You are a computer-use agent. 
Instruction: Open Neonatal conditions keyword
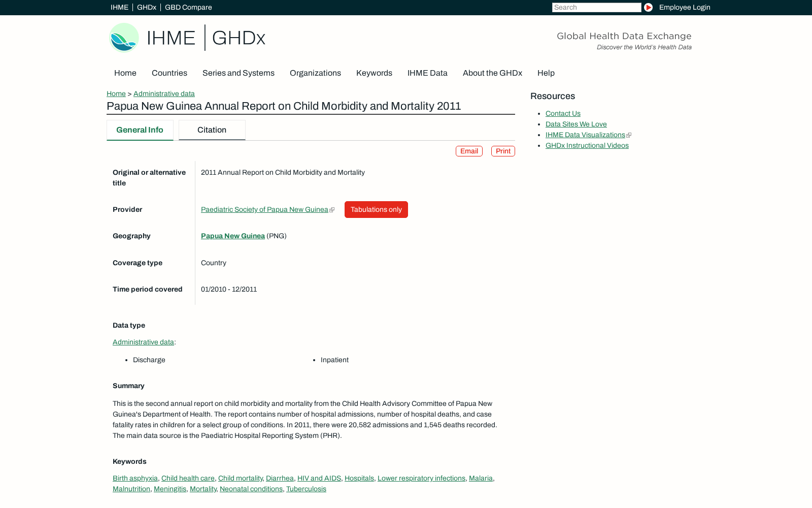point(251,489)
